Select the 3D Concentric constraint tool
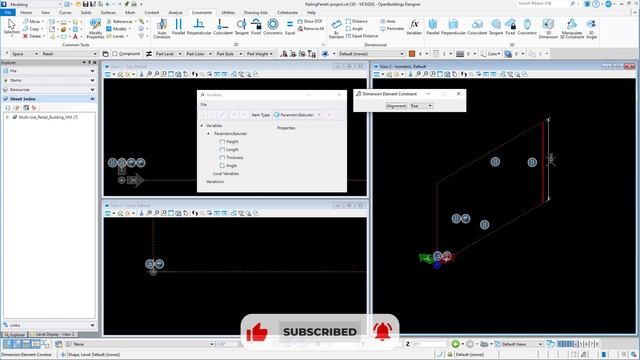The image size is (640, 360). coord(527,27)
